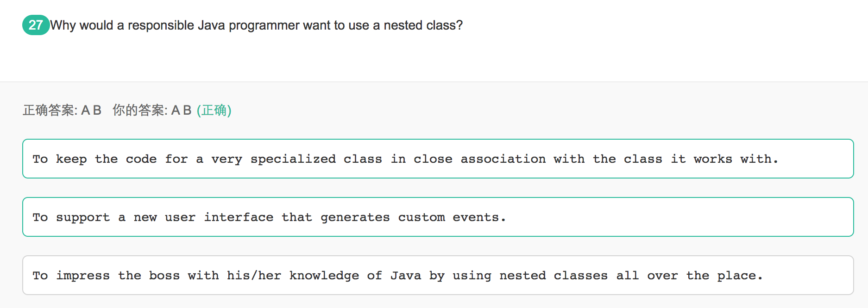Click the green question number 27 badge

tap(36, 25)
